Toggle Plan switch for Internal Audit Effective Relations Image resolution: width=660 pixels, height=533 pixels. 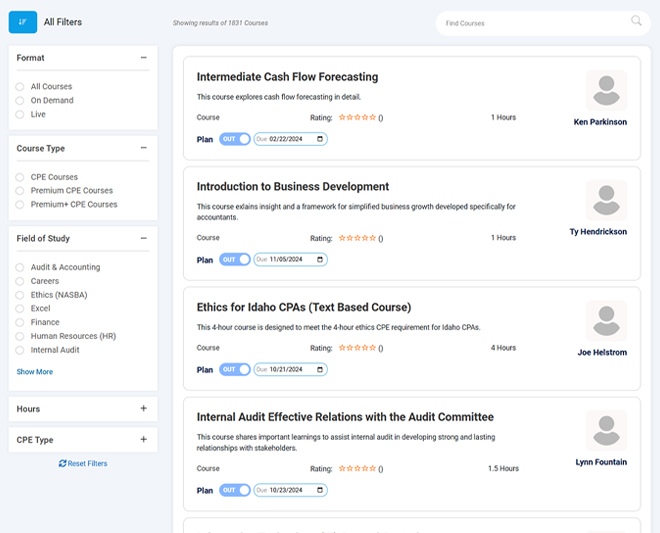(x=235, y=490)
